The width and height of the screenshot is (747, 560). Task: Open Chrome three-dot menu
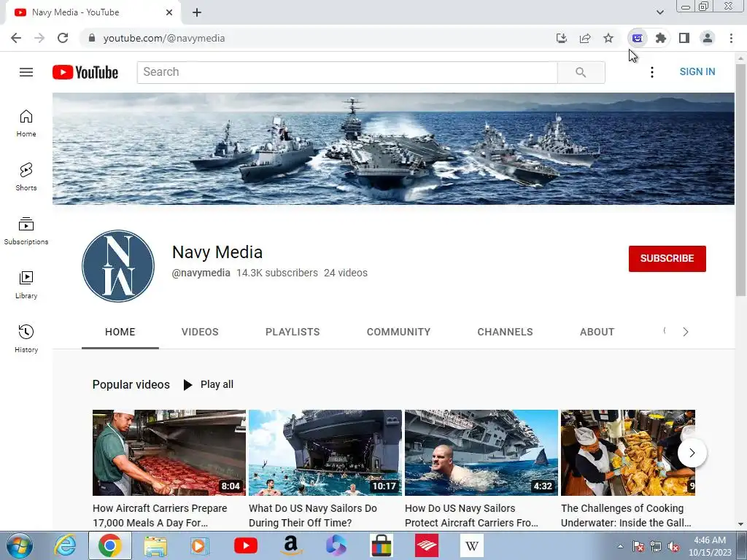[731, 38]
